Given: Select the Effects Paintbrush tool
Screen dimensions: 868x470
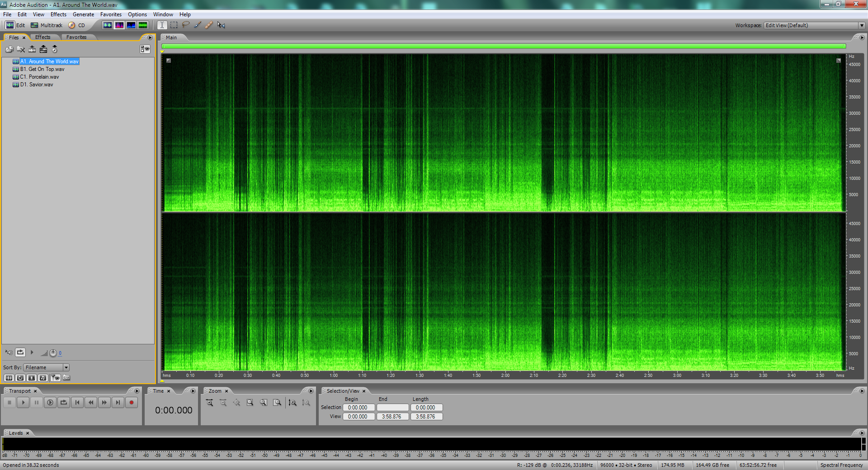Looking at the screenshot, I should [197, 25].
